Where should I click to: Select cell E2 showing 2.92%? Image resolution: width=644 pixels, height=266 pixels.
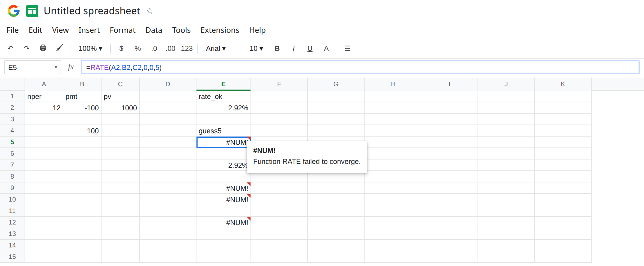coord(223,108)
